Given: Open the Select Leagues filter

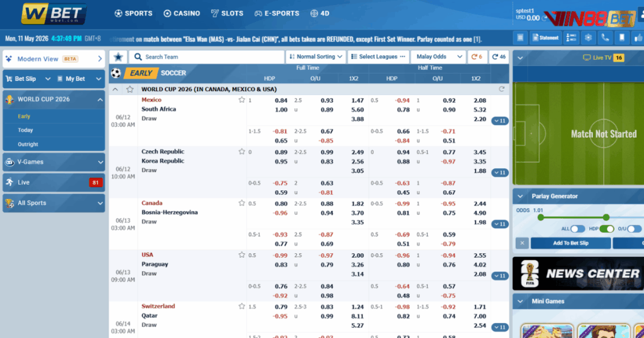Looking at the screenshot, I should coord(378,57).
